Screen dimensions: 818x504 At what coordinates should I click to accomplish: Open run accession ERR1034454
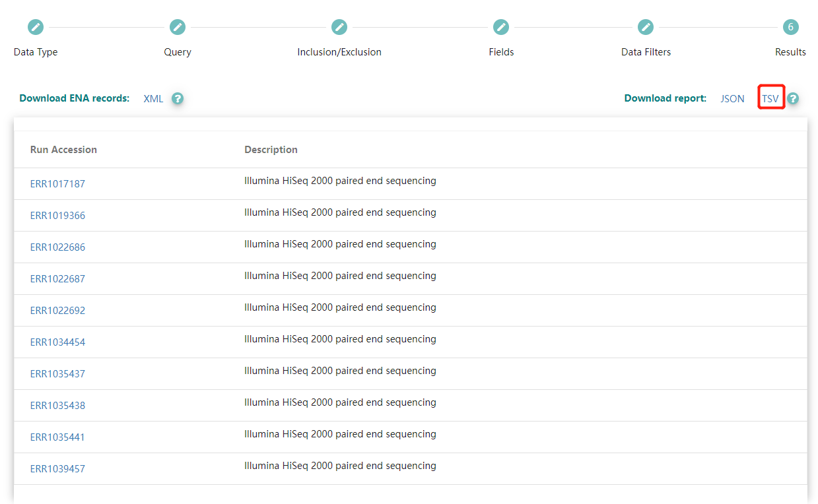click(57, 342)
